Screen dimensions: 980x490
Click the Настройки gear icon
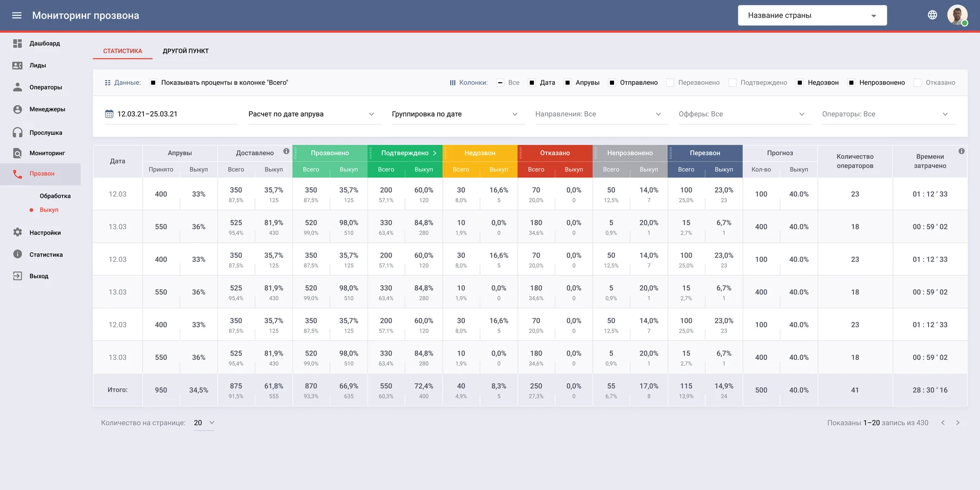tap(17, 232)
